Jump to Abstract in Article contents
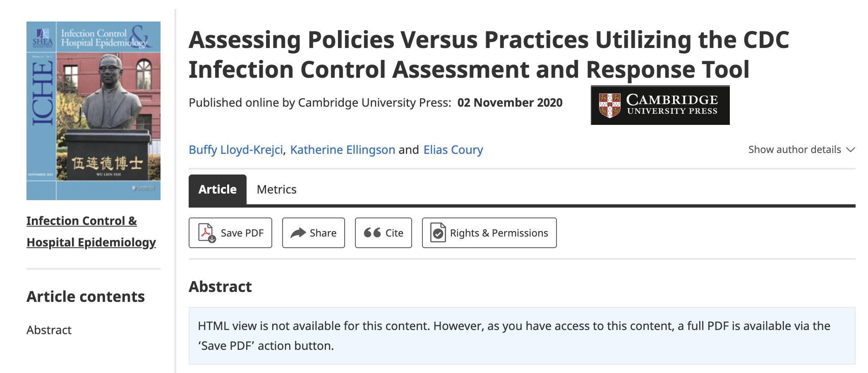 tap(49, 330)
